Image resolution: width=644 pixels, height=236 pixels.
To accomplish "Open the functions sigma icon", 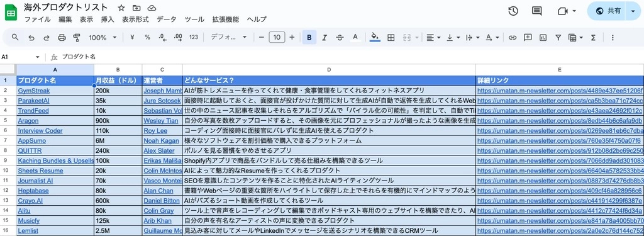I will point(593,37).
